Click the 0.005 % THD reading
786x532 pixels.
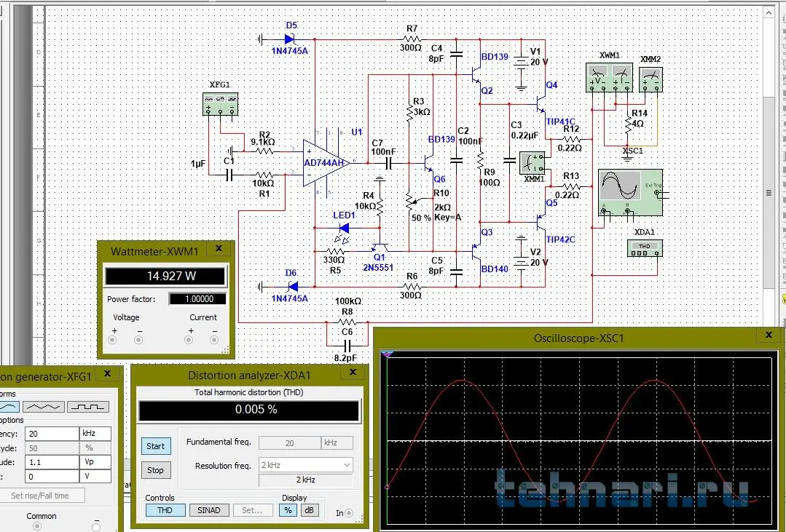coord(250,410)
